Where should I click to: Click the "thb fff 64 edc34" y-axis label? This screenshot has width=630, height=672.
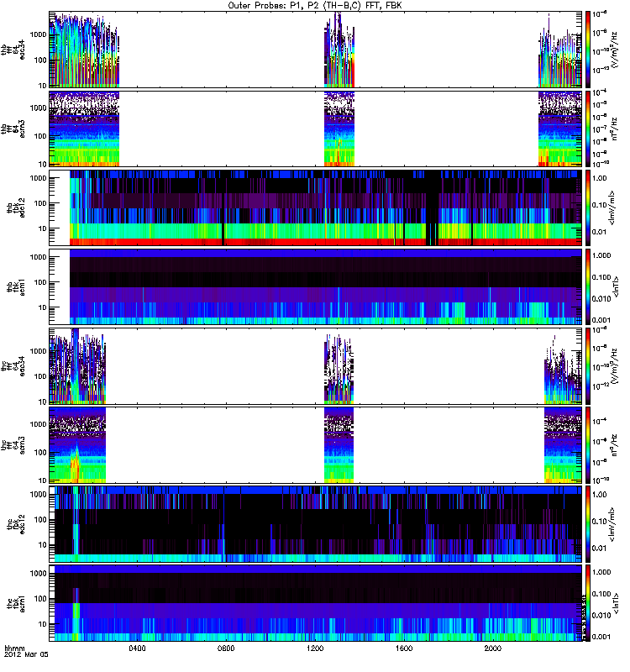[x=13, y=50]
